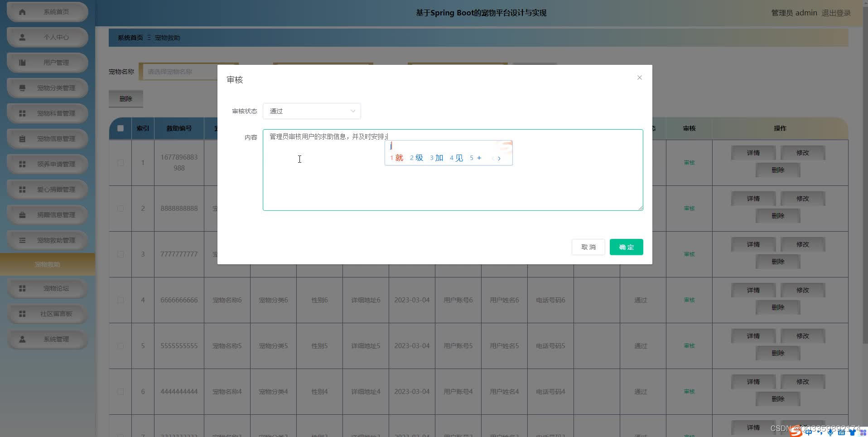Choose IME candidate 4 见
868x437 pixels.
click(457, 158)
